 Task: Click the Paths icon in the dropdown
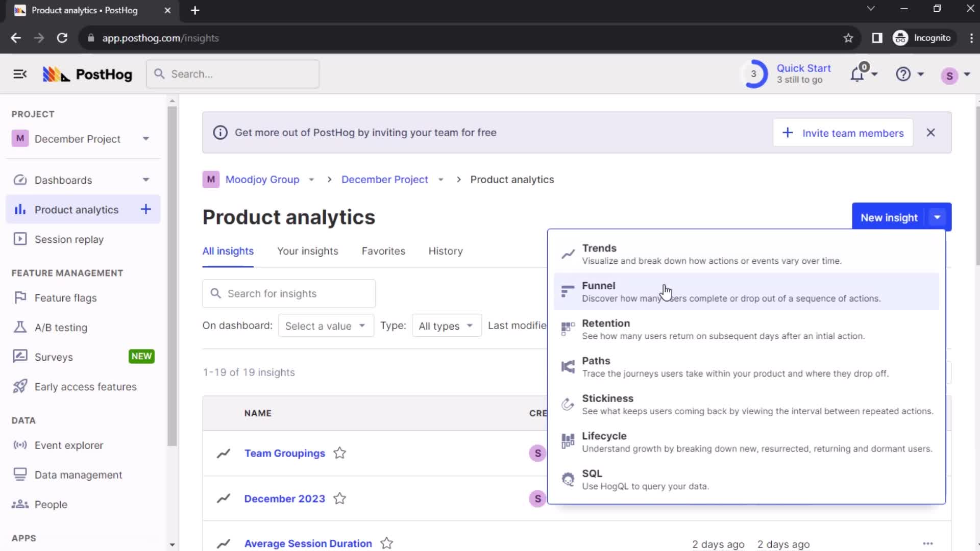tap(568, 367)
